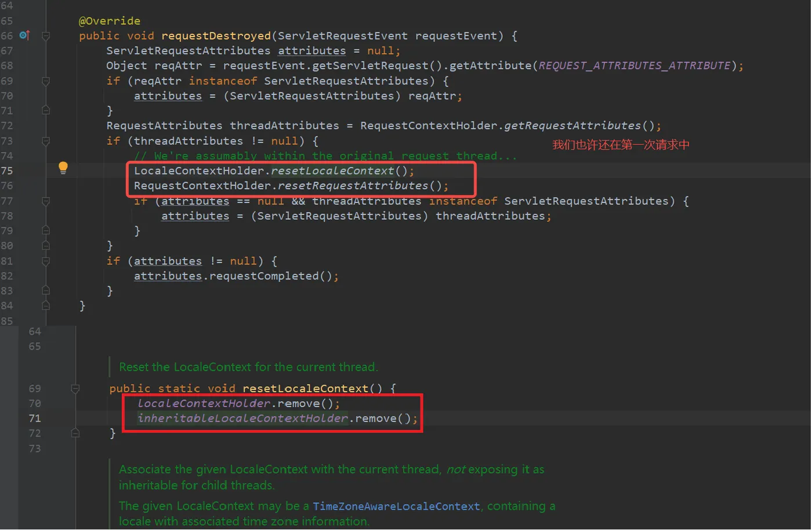Collapse the attributes != null block on line 81

point(46,262)
